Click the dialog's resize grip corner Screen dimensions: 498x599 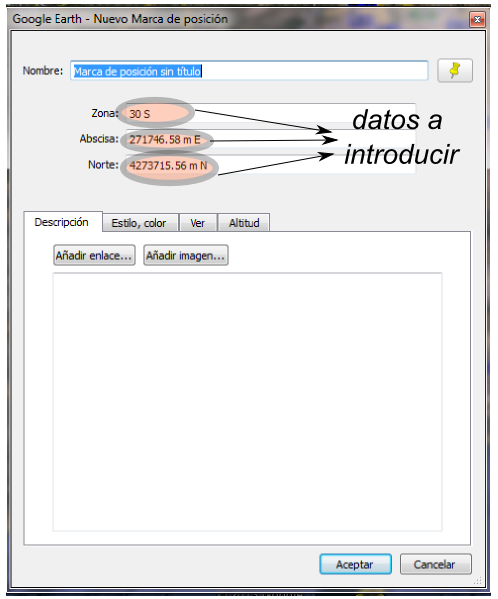tap(478, 581)
